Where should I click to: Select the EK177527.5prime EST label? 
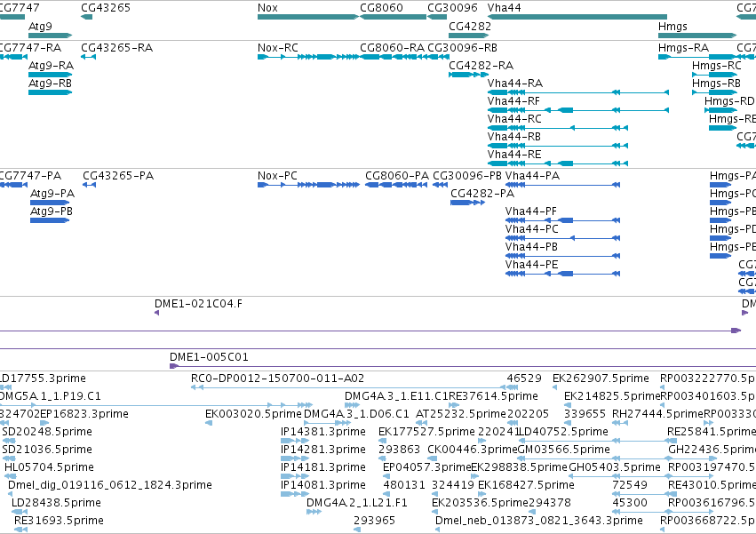click(x=427, y=432)
